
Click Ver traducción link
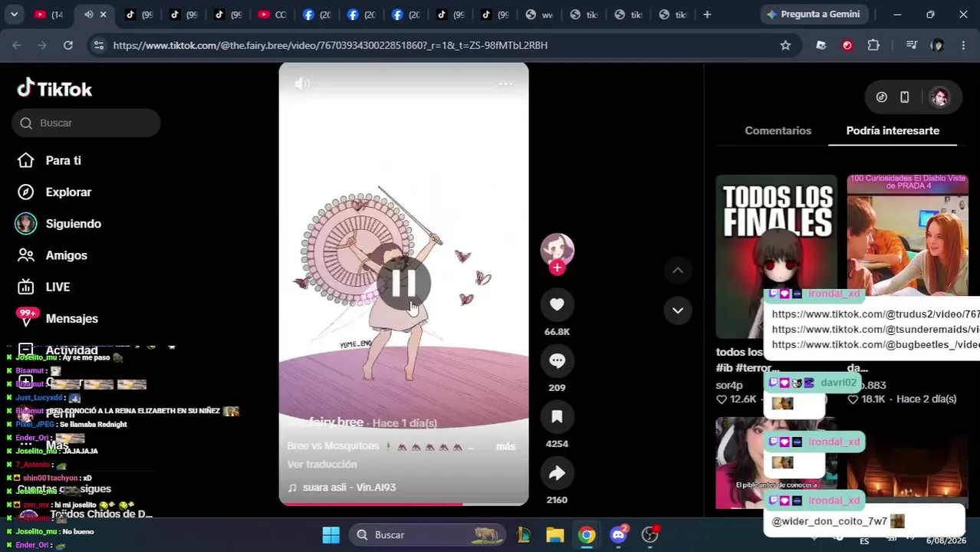322,465
